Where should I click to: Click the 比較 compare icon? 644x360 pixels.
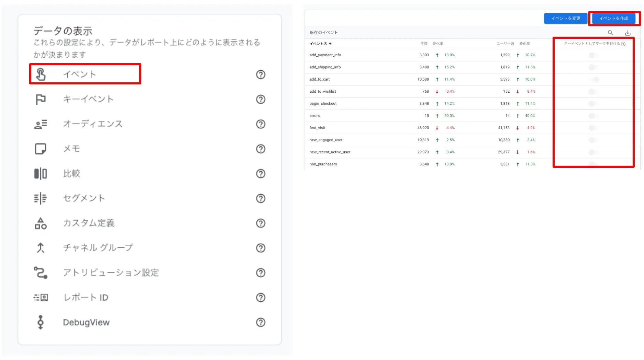pos(41,174)
